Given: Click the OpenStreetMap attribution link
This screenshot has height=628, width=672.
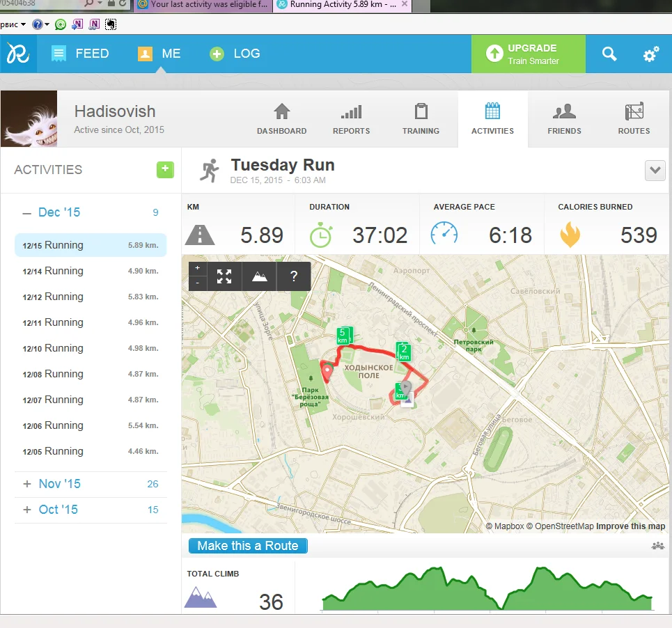Looking at the screenshot, I should coord(560,526).
